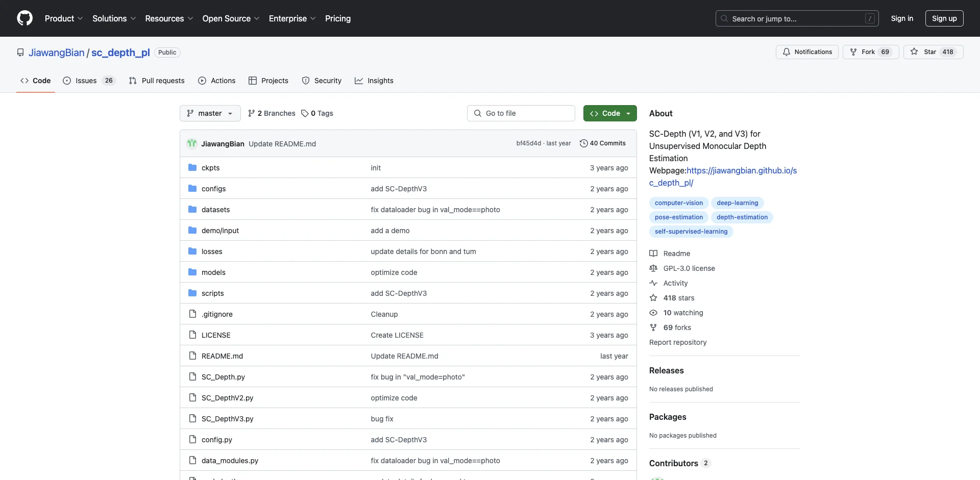Open the bf45d4d commit hash
Image resolution: width=980 pixels, height=480 pixels.
(528, 143)
